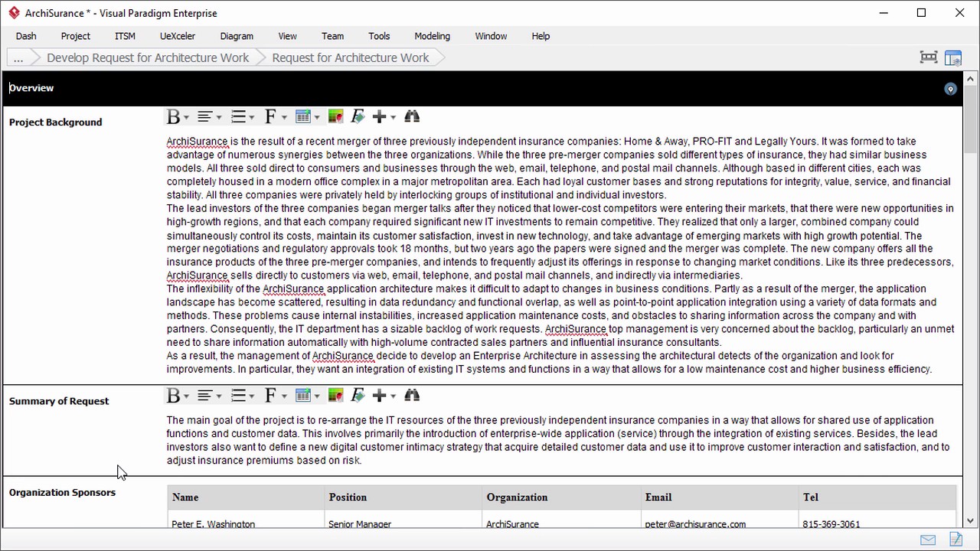Click the Email column header in sponsors table
980x551 pixels.
pyautogui.click(x=719, y=497)
